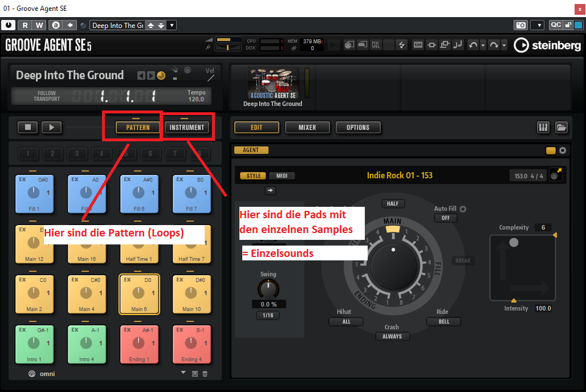Click the camera snapshot icon in header
This screenshot has height=392, width=586.
coord(521,25)
